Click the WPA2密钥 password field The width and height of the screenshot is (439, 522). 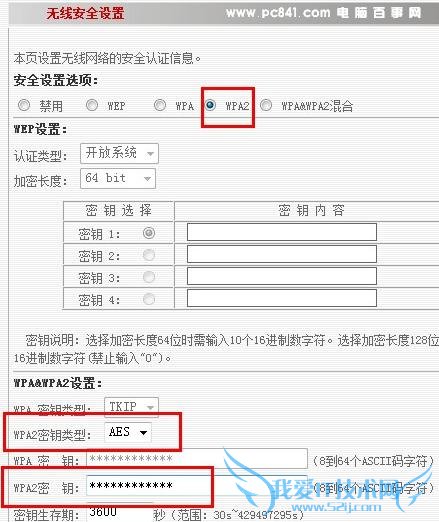pos(197,486)
